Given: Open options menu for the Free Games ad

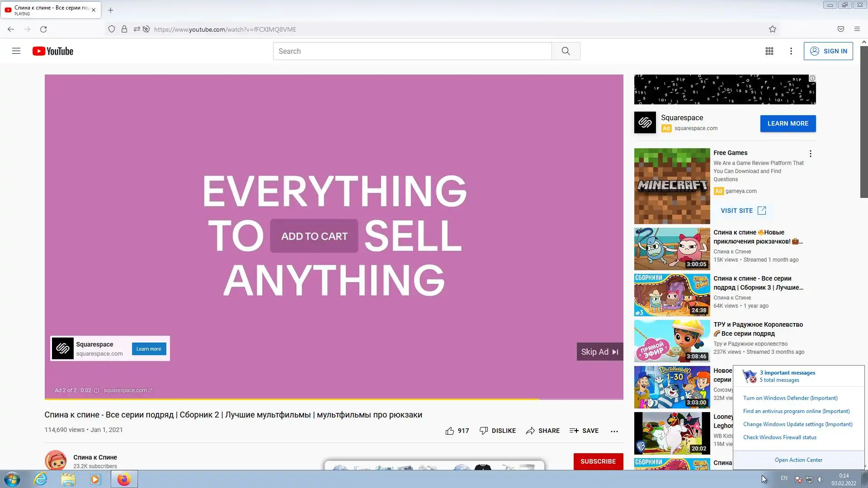Looking at the screenshot, I should [810, 154].
